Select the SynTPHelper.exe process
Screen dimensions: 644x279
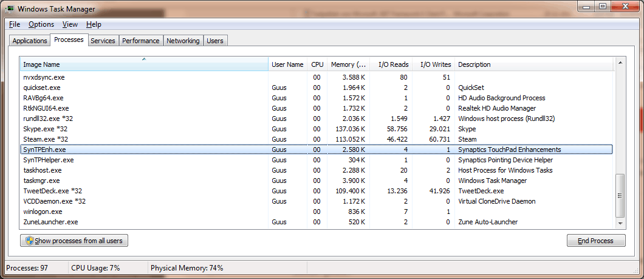tap(317, 160)
